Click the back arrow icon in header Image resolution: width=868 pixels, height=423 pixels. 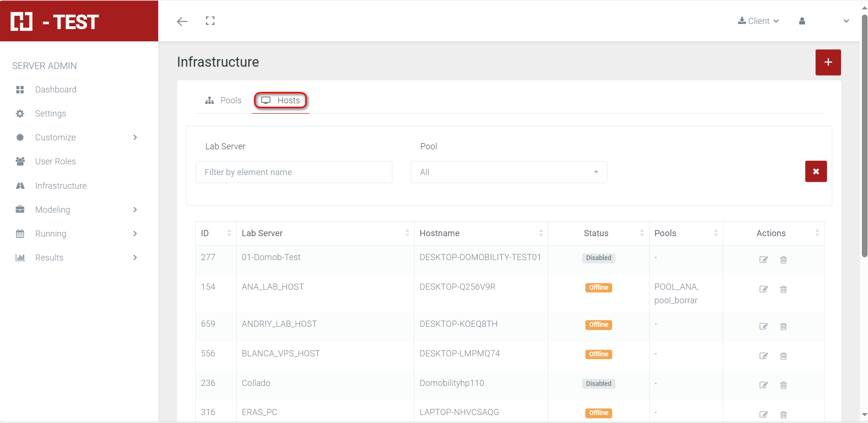[x=182, y=21]
